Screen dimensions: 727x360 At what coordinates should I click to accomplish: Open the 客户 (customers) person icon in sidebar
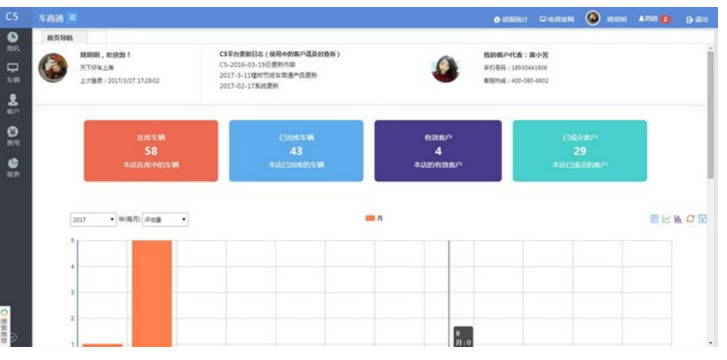pyautogui.click(x=13, y=99)
